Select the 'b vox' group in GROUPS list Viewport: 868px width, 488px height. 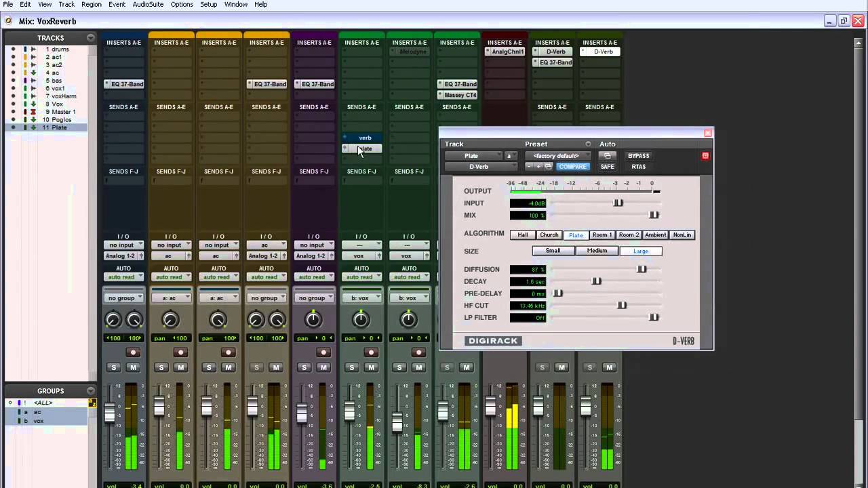pyautogui.click(x=47, y=421)
